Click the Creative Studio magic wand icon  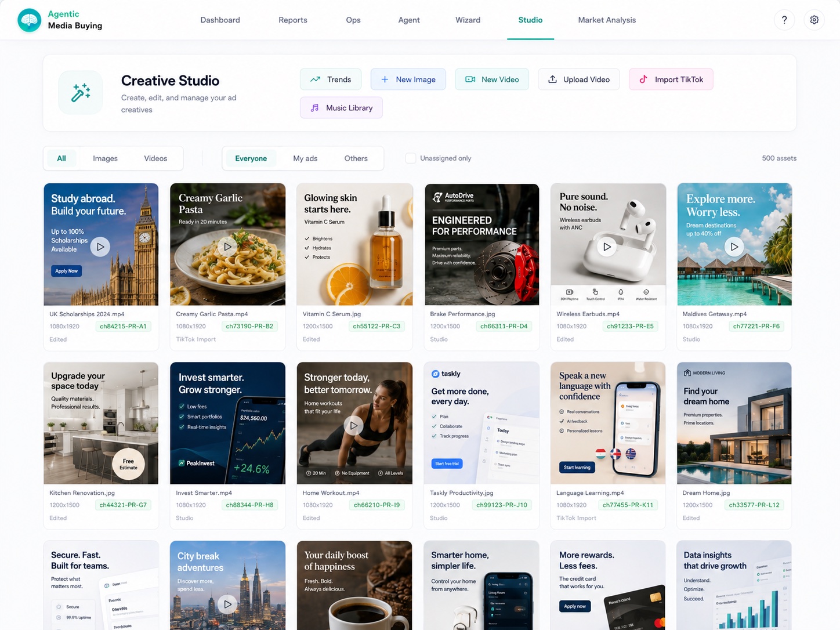point(81,93)
